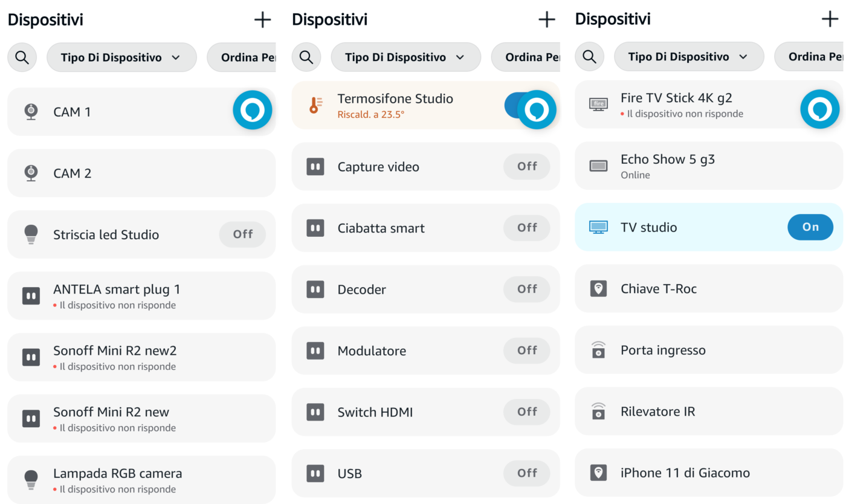
Task: Click the thermometer icon for Termosifone Studio
Action: pyautogui.click(x=315, y=105)
